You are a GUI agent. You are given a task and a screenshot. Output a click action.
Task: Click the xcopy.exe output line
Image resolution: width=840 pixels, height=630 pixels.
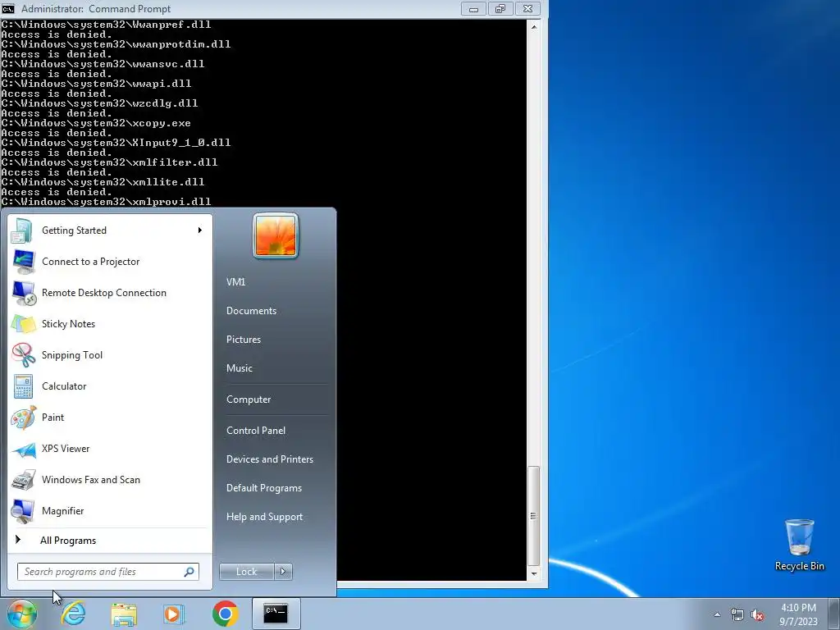tap(96, 123)
